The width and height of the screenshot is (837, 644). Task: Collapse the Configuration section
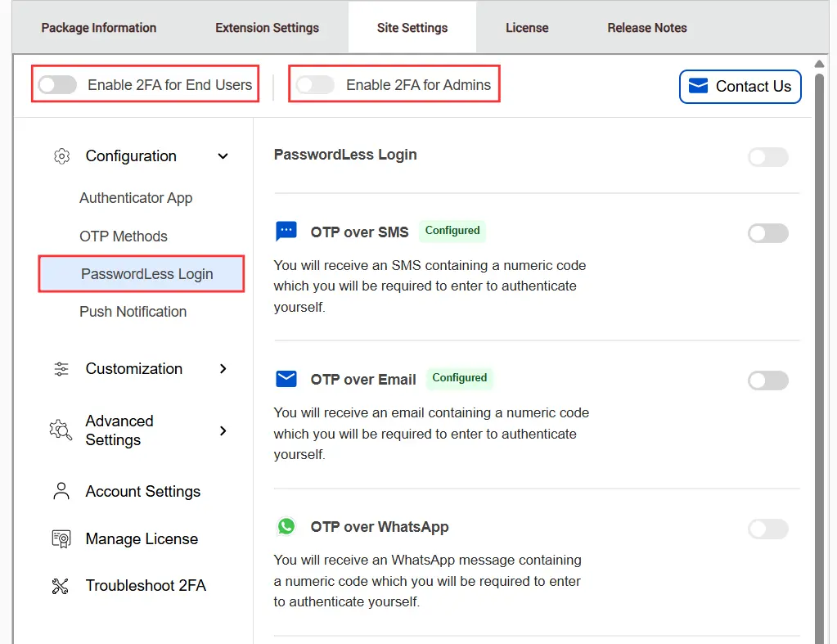tap(223, 155)
